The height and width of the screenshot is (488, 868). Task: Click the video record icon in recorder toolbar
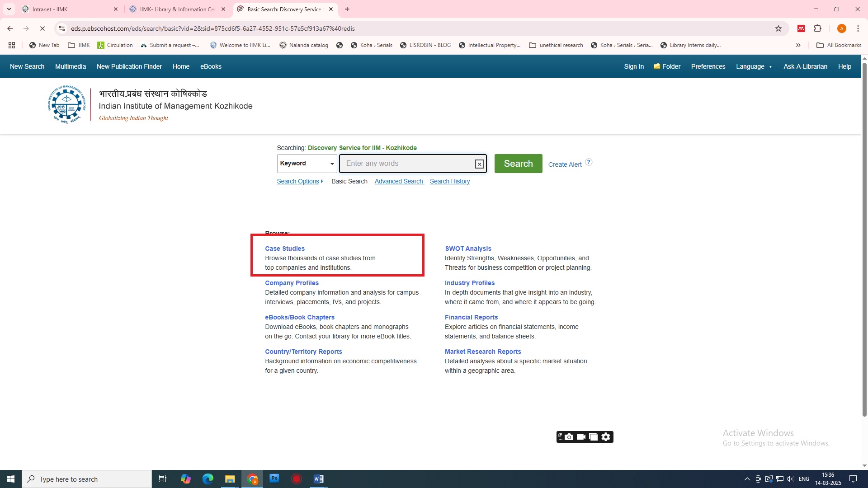click(x=581, y=437)
